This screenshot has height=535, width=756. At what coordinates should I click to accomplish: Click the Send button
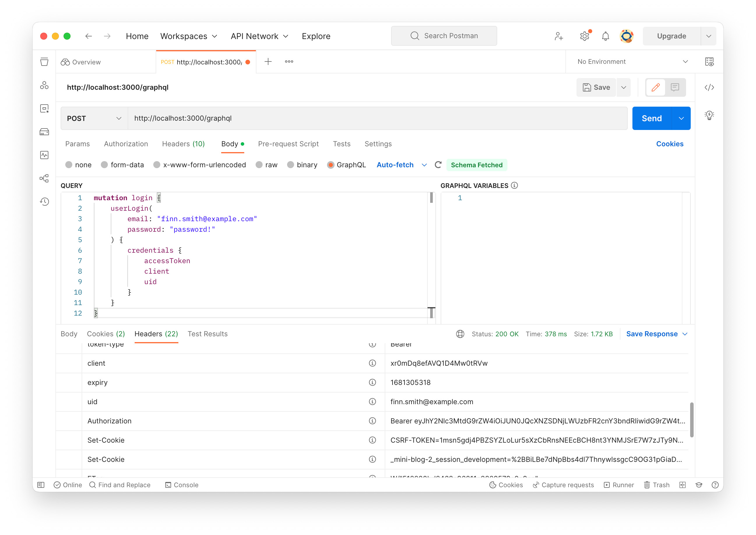pos(652,118)
